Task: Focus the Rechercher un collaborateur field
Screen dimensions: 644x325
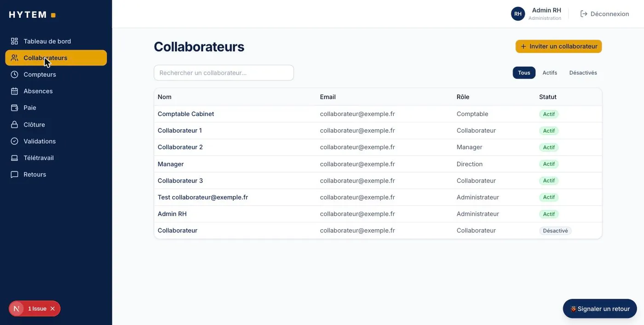Action: [x=224, y=73]
